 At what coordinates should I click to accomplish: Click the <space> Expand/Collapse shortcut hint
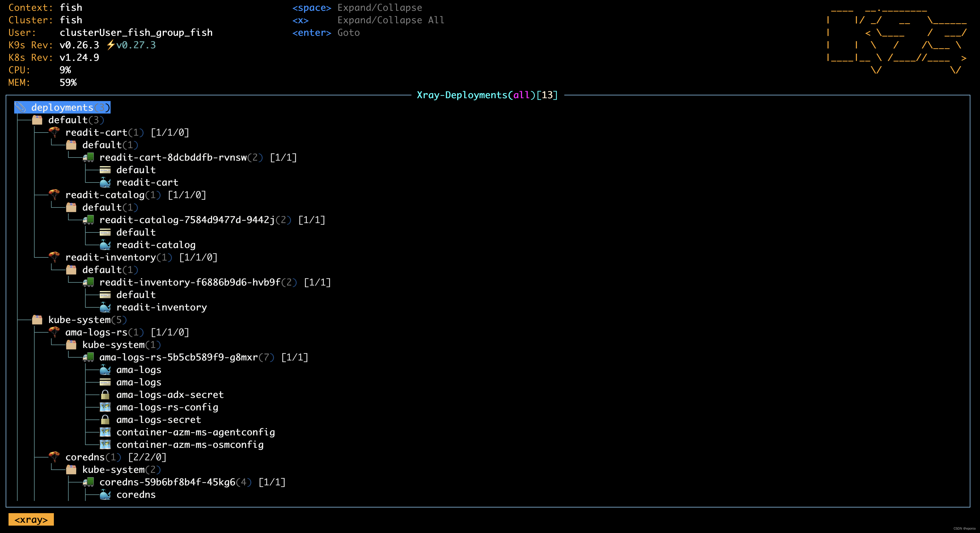(357, 8)
